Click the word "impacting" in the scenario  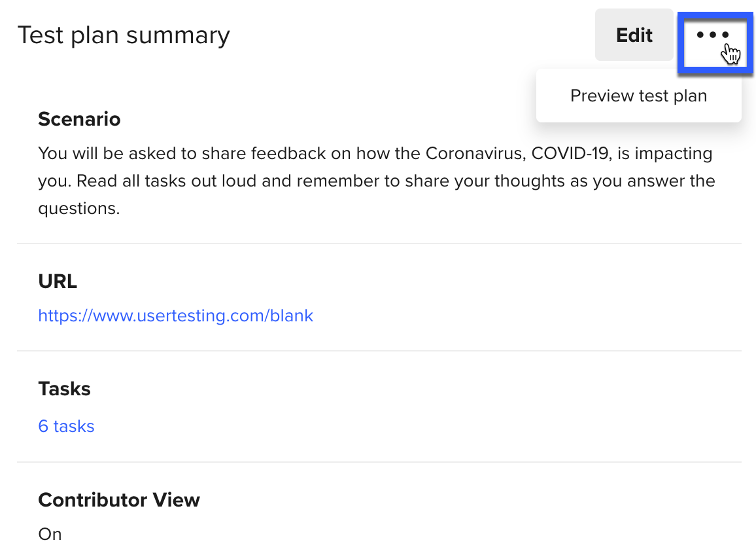tap(673, 154)
